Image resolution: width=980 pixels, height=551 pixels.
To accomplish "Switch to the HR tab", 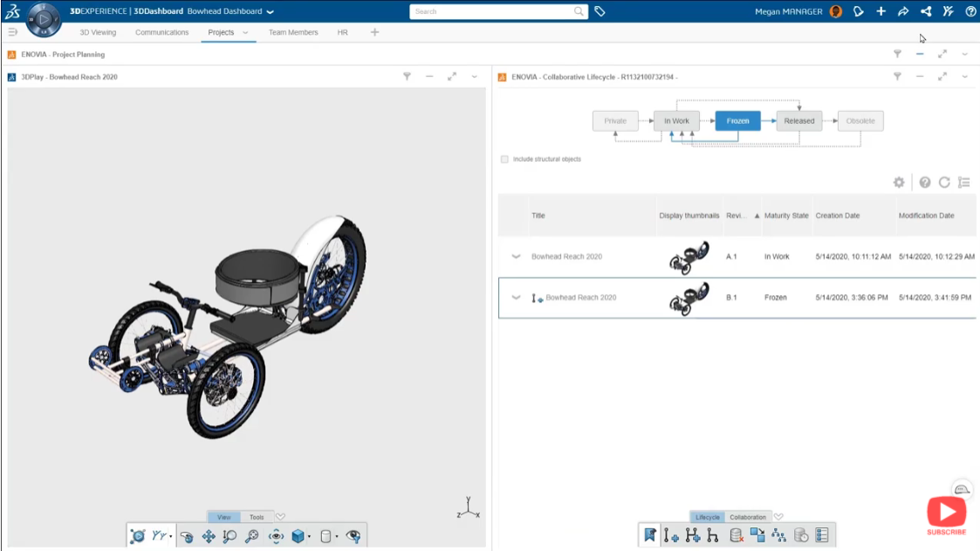I will (x=342, y=32).
